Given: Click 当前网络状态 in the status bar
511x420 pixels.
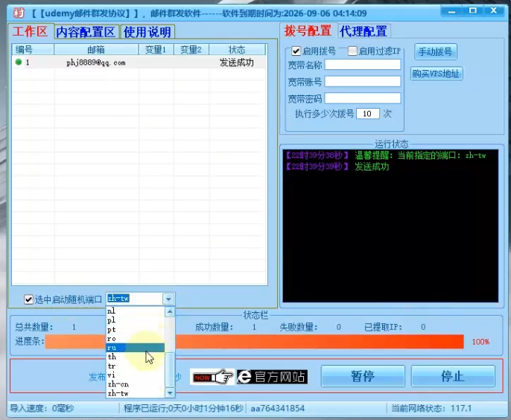Looking at the screenshot, I should [431, 408].
